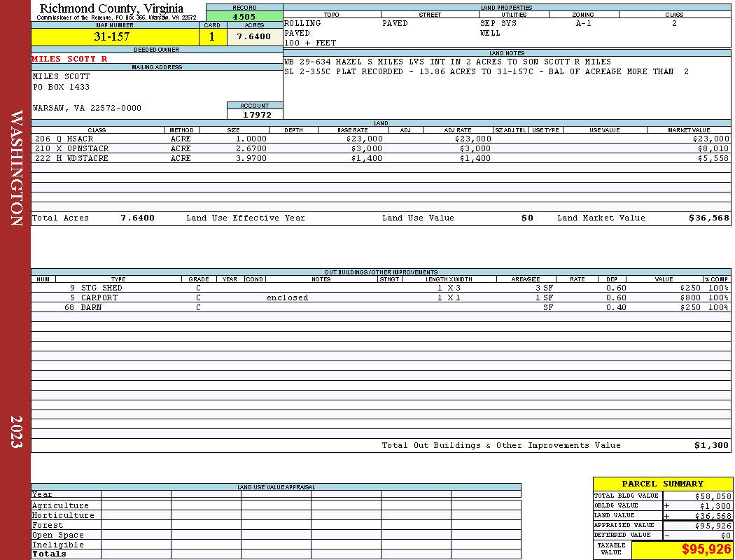Image resolution: width=735 pixels, height=560 pixels.
Task: Click zoning value A-1
Action: click(x=584, y=23)
